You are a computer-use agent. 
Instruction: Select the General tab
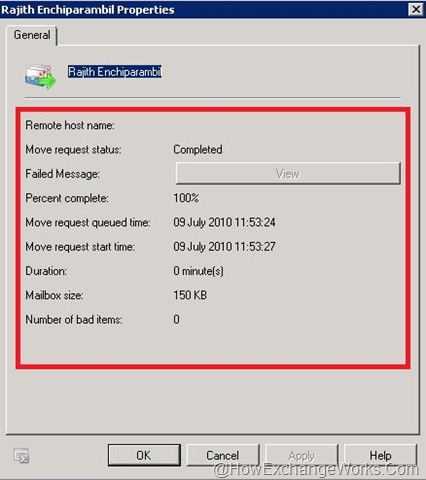32,35
